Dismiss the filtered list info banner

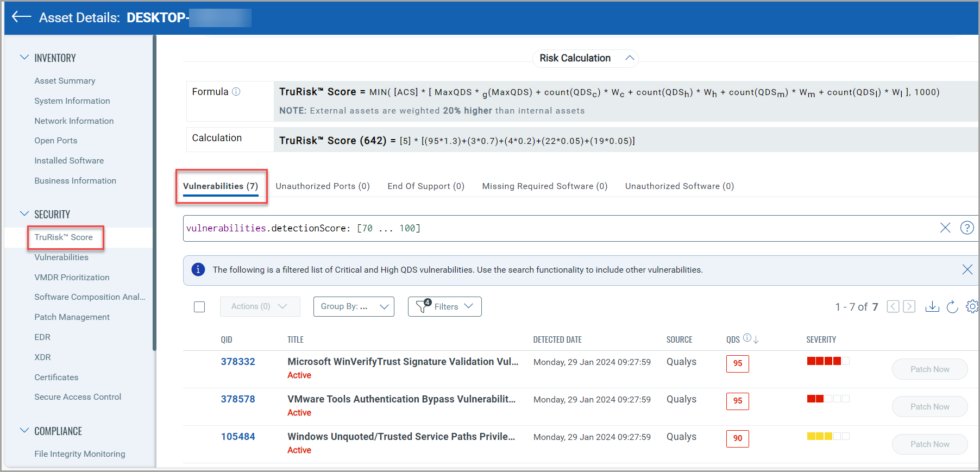(967, 269)
